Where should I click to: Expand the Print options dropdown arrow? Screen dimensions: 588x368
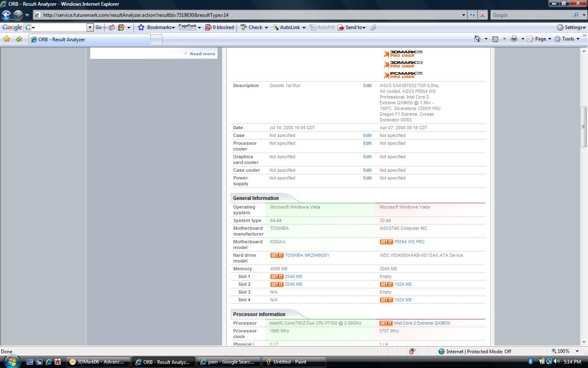523,39
